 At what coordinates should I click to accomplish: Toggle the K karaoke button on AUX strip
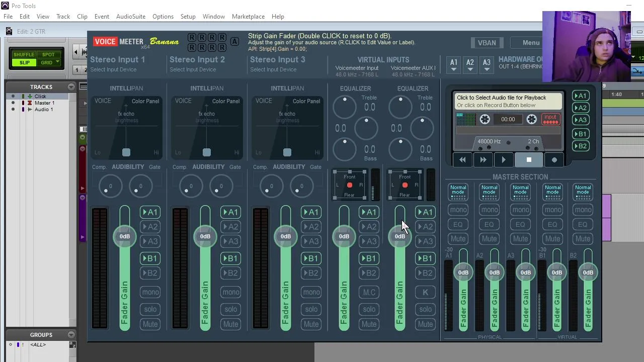click(425, 292)
